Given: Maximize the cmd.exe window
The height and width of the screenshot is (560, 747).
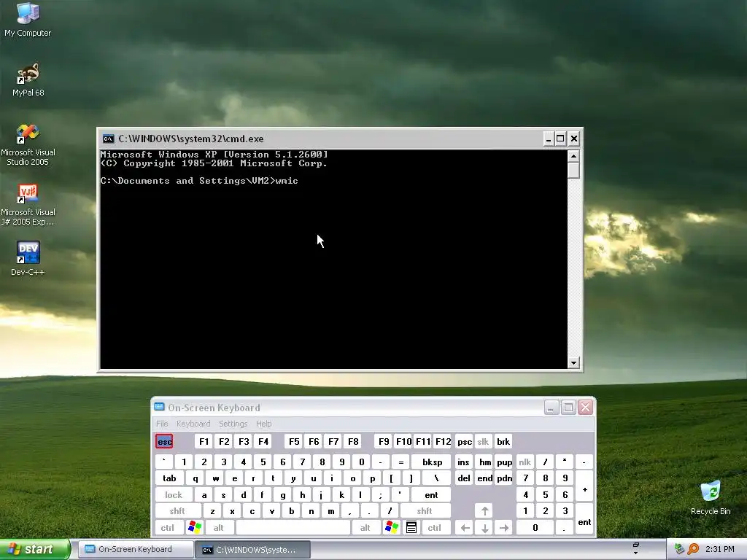Looking at the screenshot, I should point(560,139).
